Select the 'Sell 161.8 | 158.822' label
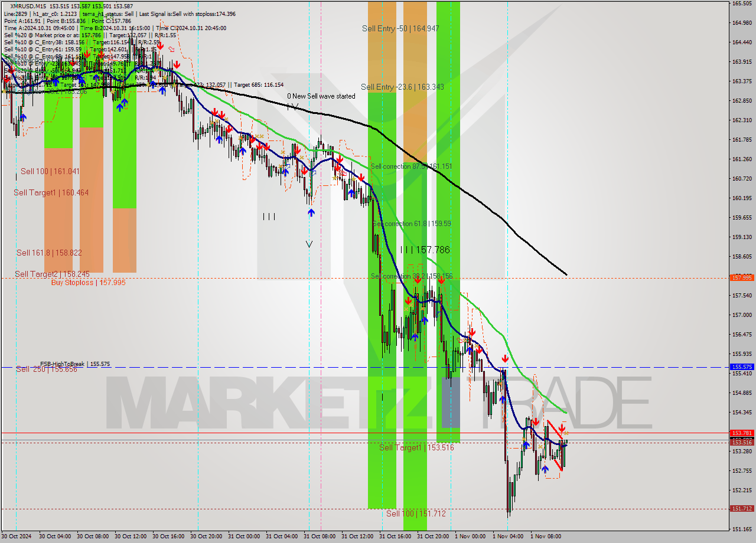756x543 pixels. [49, 253]
